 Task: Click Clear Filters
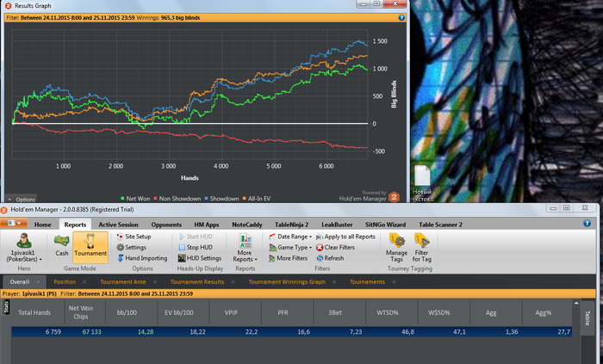click(335, 247)
